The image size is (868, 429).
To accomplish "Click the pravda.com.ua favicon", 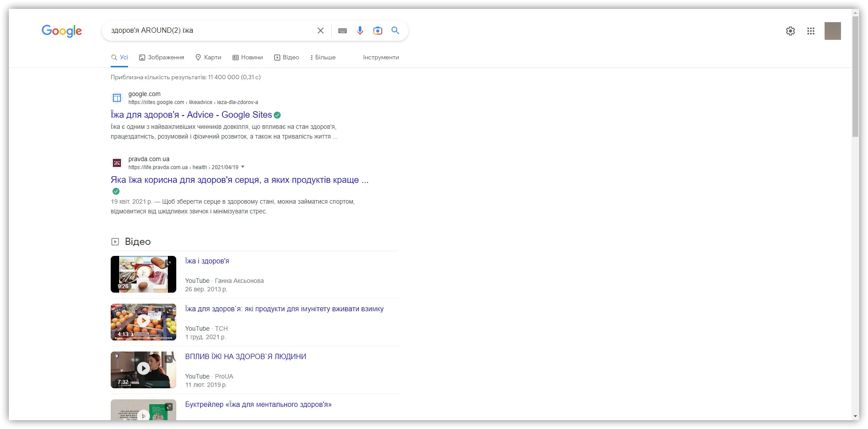I will click(117, 163).
